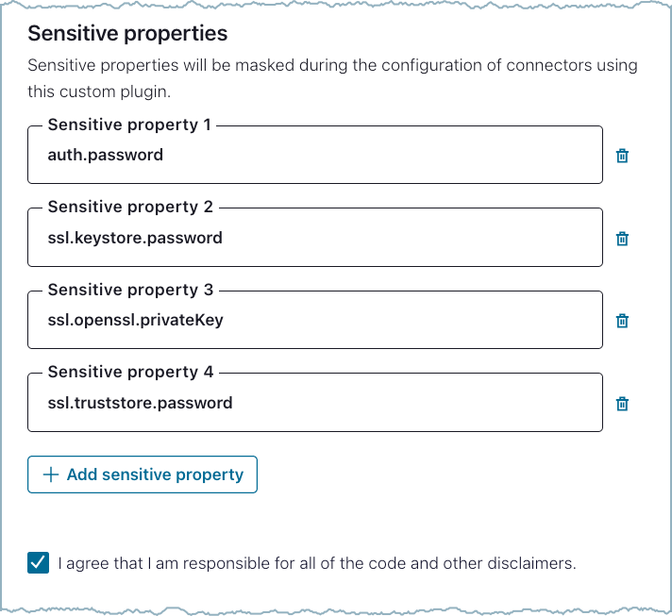This screenshot has height=616, width=672.
Task: Click the 'Sensitive properties' section heading
Action: [127, 34]
